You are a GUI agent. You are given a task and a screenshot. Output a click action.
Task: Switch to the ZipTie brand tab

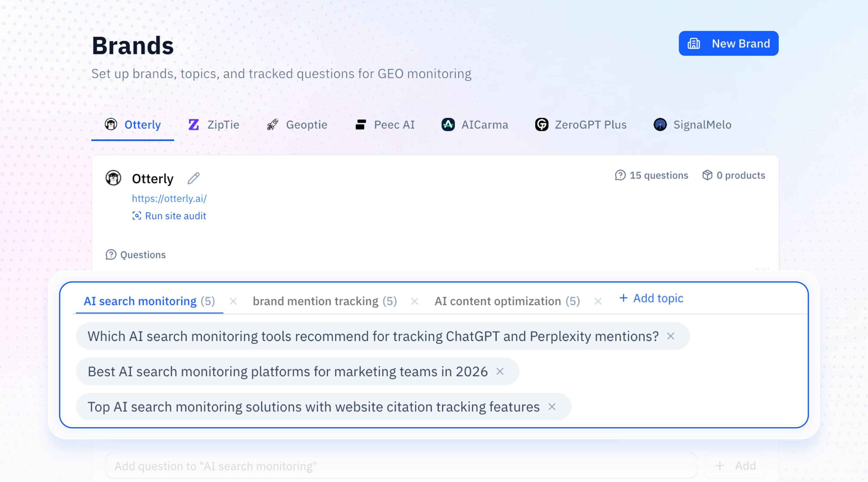pos(214,125)
